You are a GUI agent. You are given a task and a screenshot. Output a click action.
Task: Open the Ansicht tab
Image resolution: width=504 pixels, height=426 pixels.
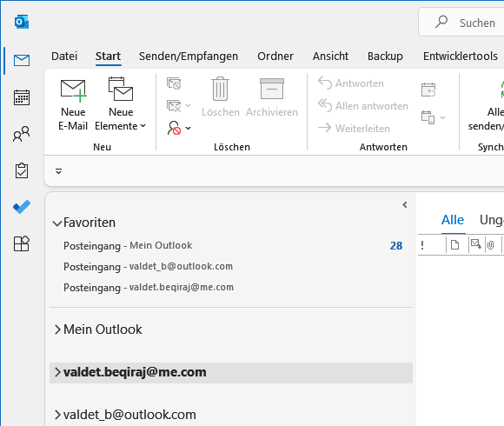tap(330, 57)
